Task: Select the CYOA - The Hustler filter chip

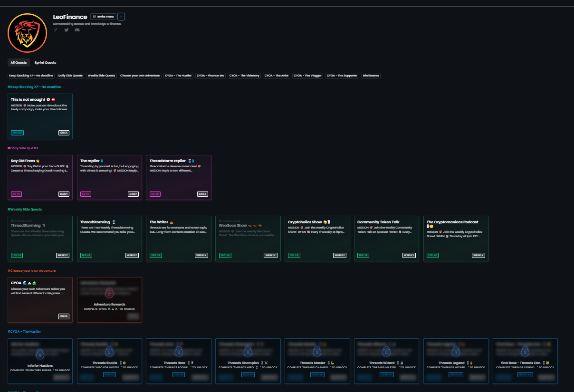Action: pyautogui.click(x=179, y=76)
